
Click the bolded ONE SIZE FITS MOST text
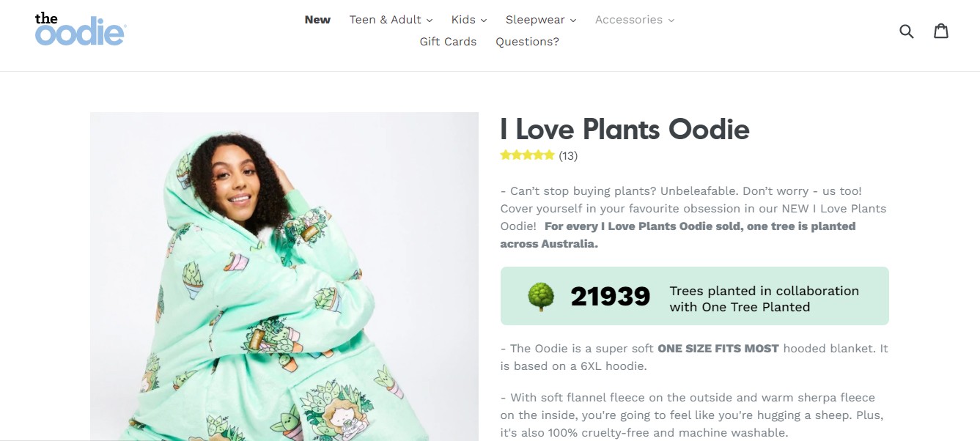coord(718,348)
